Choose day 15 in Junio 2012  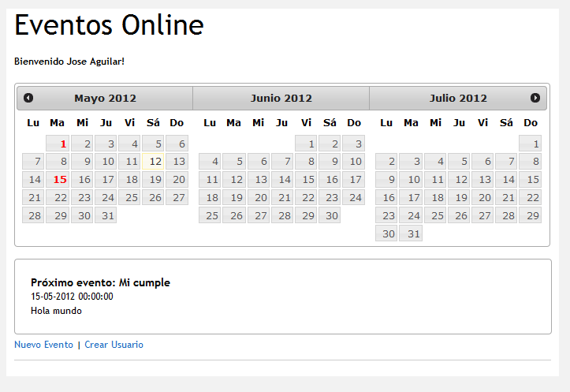click(306, 179)
